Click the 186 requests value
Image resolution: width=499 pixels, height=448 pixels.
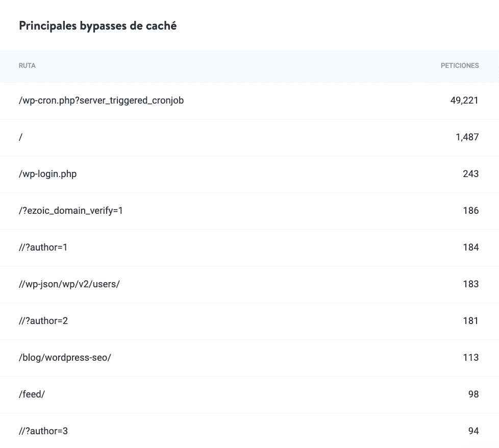470,211
